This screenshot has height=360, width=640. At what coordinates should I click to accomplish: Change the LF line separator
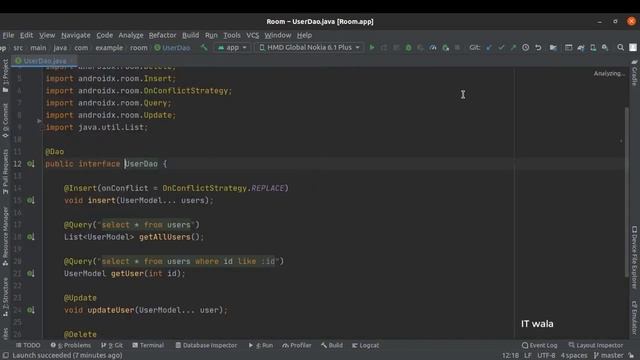[x=528, y=356]
